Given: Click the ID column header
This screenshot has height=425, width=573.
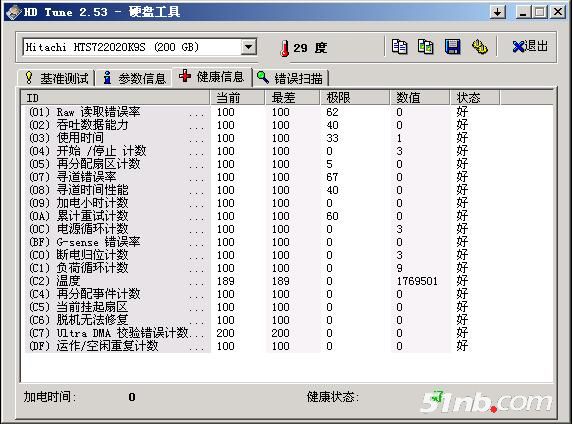Looking at the screenshot, I should pyautogui.click(x=115, y=98).
